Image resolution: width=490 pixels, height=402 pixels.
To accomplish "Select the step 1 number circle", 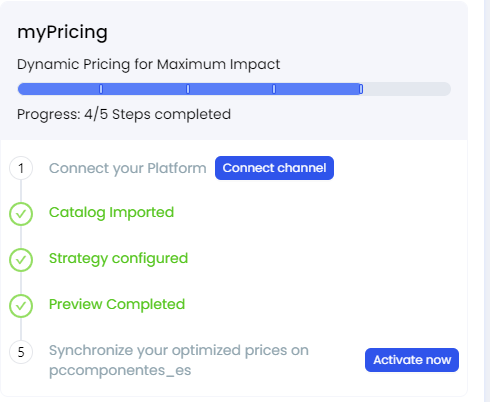I will pos(21,168).
